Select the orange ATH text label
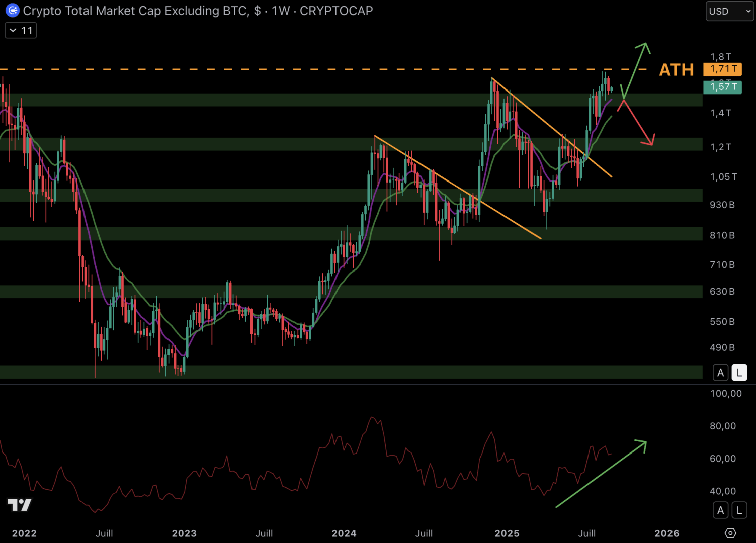This screenshot has width=756, height=543. [676, 70]
